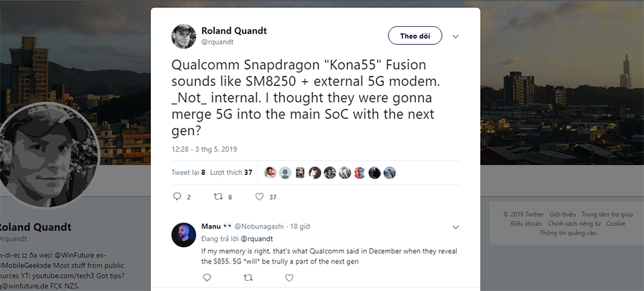
Task: Click the Điều khoản terms link
Action: click(x=526, y=223)
